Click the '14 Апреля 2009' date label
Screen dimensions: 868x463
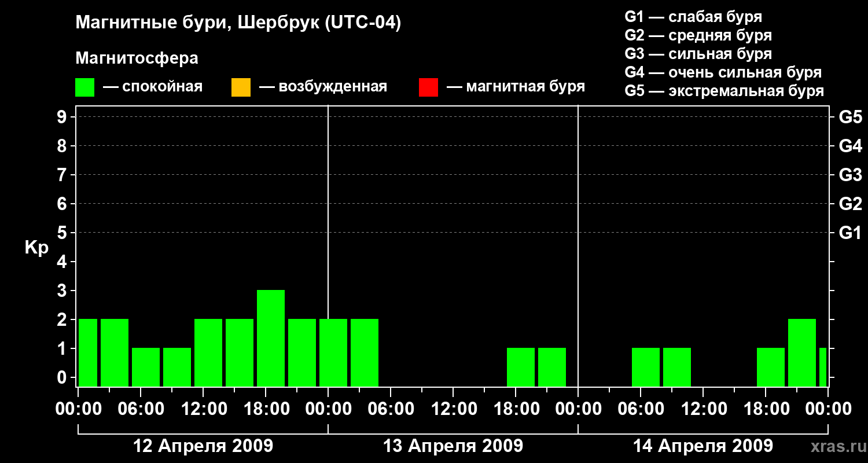point(703,446)
